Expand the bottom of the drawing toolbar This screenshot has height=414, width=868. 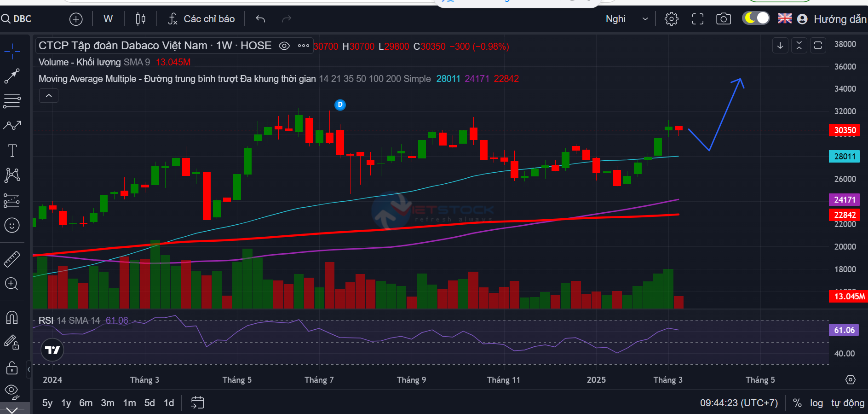[12, 409]
